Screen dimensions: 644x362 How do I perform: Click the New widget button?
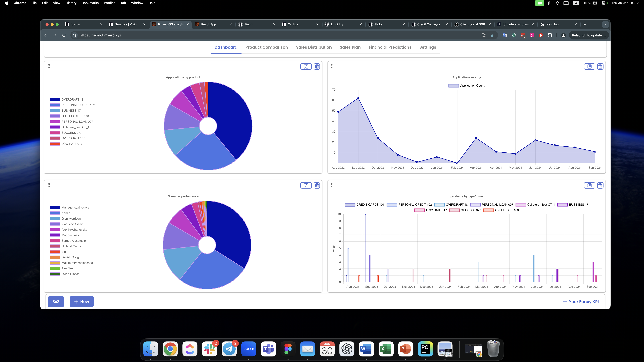(x=82, y=302)
